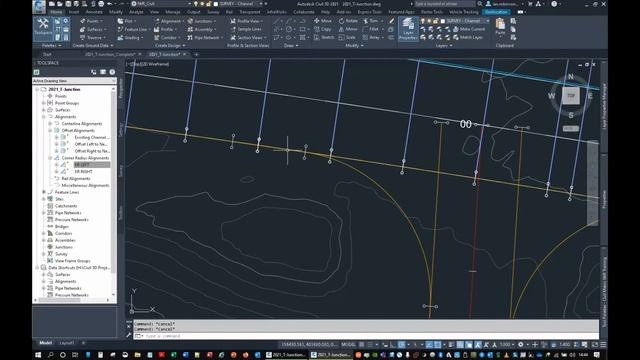The image size is (640, 360).
Task: Open Windows taskbar search icon
Action: (51, 355)
